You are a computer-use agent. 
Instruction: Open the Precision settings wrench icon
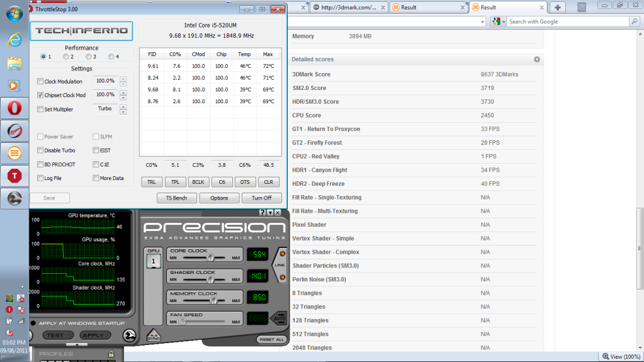(x=130, y=336)
